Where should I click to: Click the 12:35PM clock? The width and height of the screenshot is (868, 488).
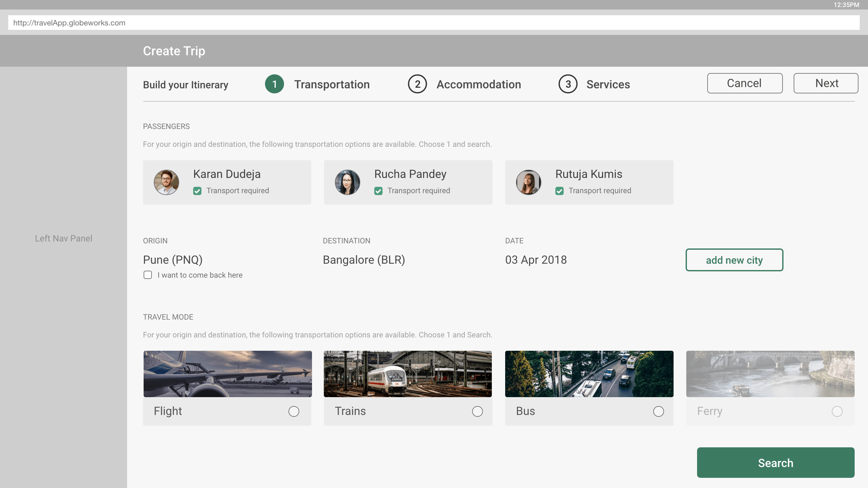point(846,5)
